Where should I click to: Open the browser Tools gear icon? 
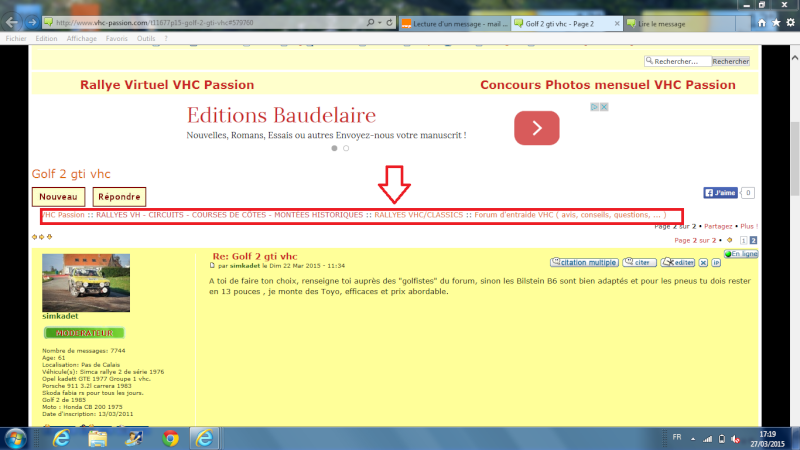[x=790, y=23]
